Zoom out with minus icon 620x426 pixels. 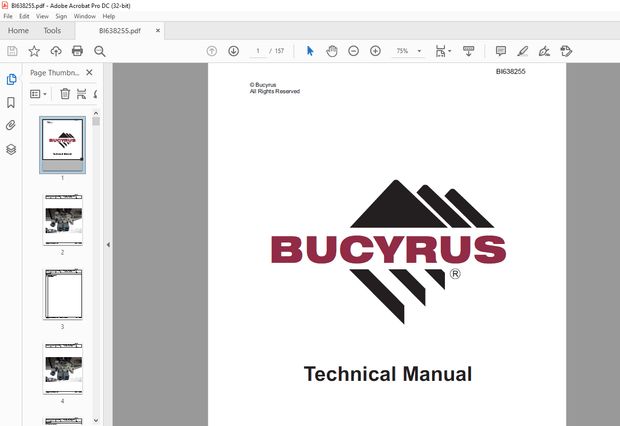353,51
